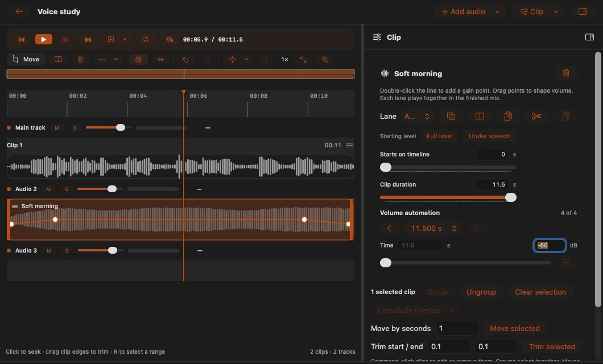This screenshot has width=603, height=364.
Task: Click the play-selection icon in the transport
Action: click(x=111, y=39)
